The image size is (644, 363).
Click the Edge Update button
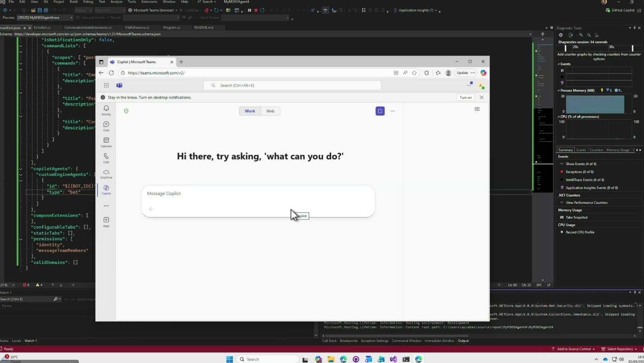pyautogui.click(x=462, y=73)
